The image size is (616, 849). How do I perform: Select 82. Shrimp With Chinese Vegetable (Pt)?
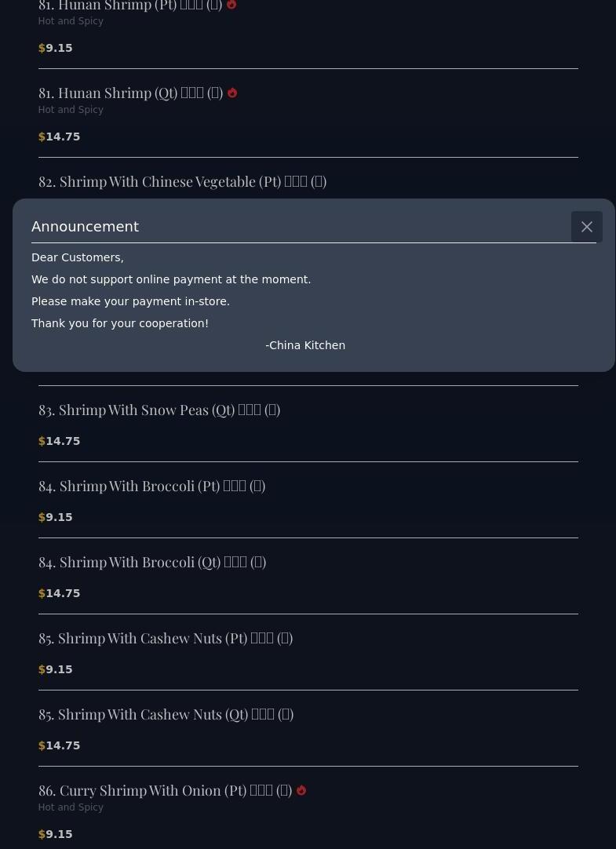182,181
